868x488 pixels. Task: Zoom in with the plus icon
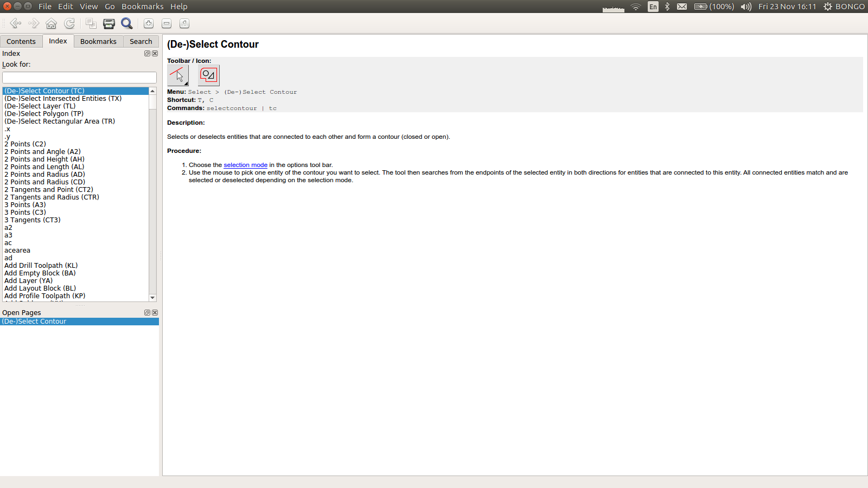click(x=149, y=23)
